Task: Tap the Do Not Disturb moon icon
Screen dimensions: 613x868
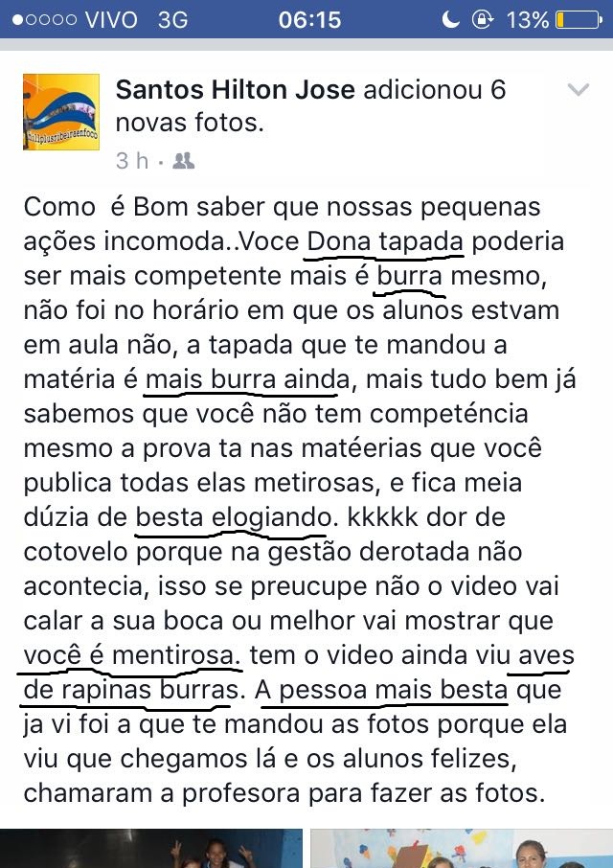Action: 450,19
